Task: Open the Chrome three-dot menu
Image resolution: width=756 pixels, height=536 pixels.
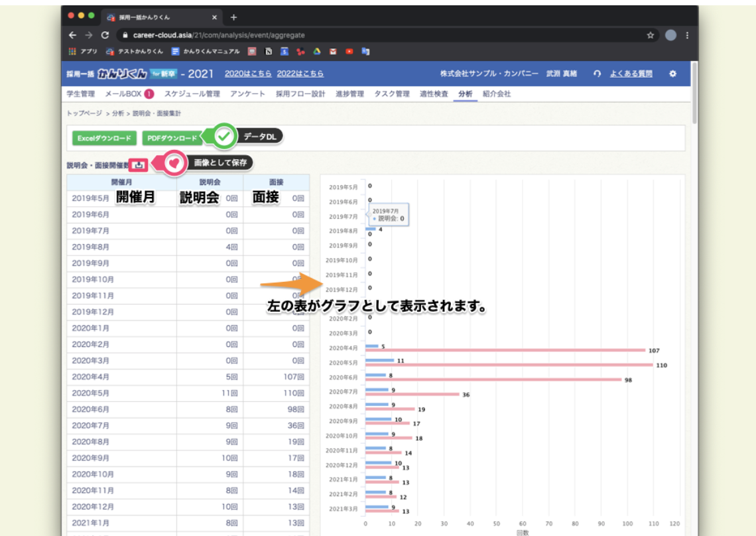Action: pos(686,34)
